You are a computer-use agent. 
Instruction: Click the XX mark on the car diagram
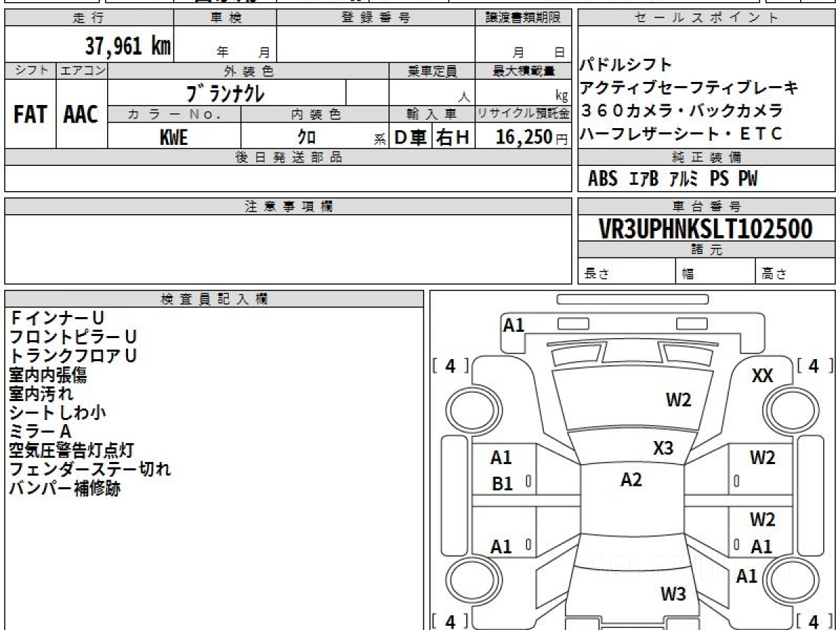click(762, 377)
